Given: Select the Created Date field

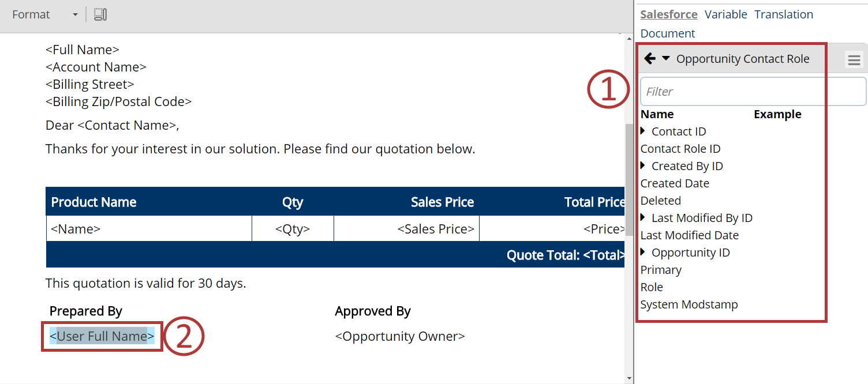Looking at the screenshot, I should point(674,183).
